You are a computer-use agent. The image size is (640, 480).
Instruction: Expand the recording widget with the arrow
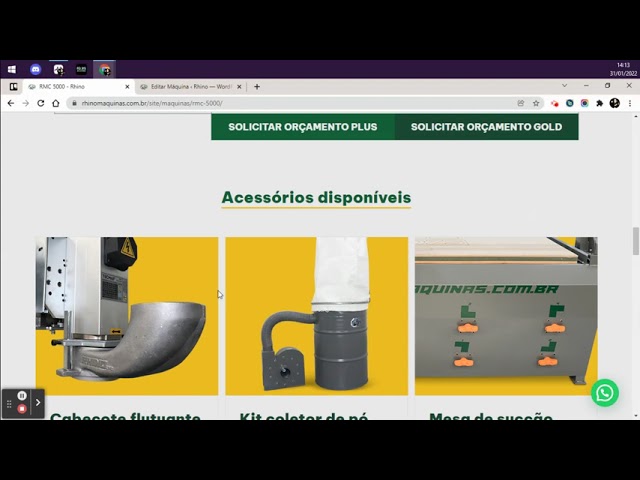[x=38, y=403]
